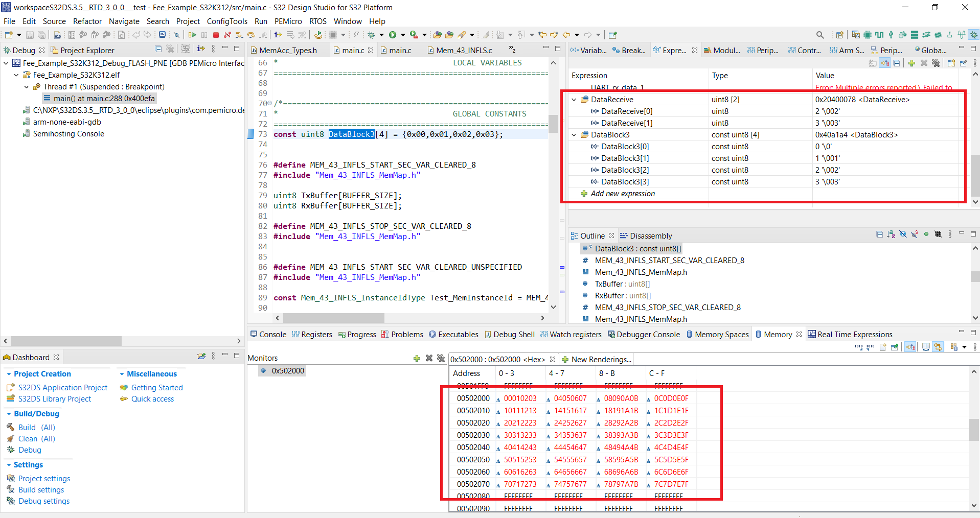Open the Getting Started page

tap(157, 387)
